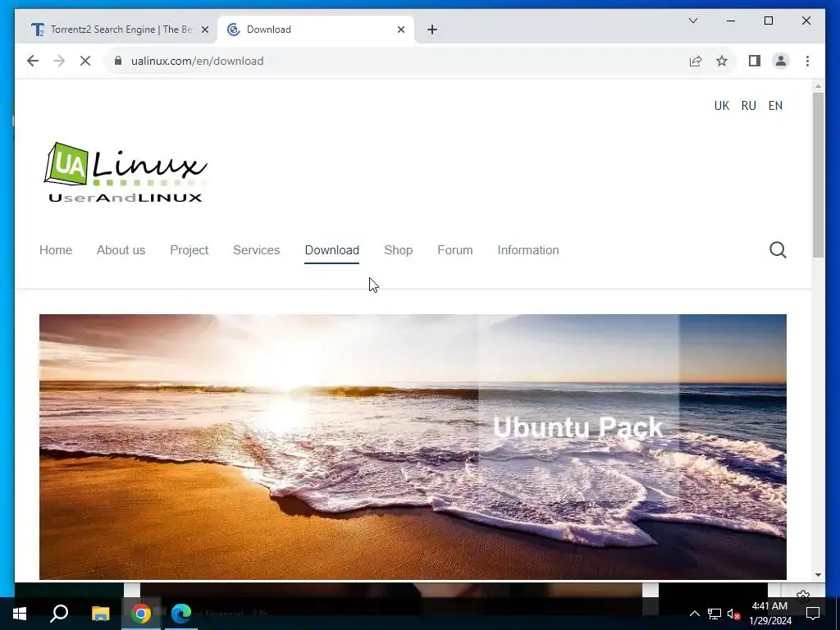Click the scrollbar down arrow
This screenshot has height=630, width=840.
click(818, 575)
